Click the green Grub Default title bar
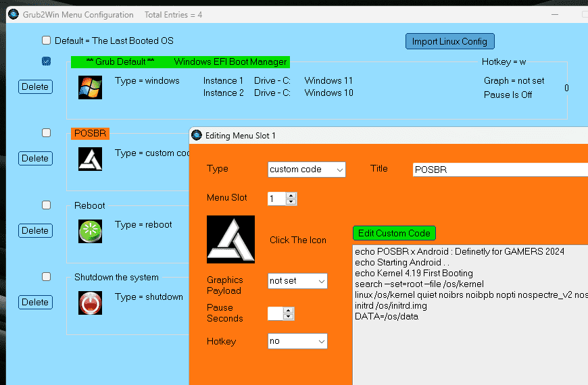Viewport: 588px width, 385px height. [180, 62]
